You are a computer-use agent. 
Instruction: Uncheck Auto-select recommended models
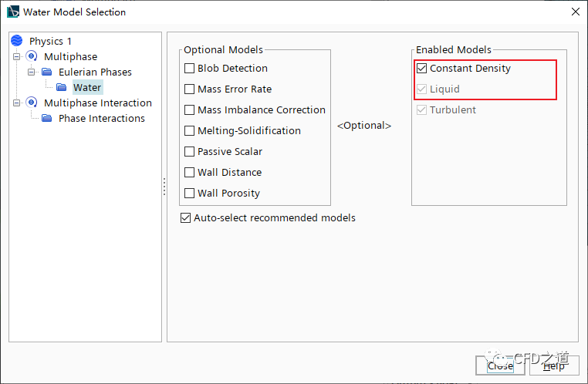point(185,218)
